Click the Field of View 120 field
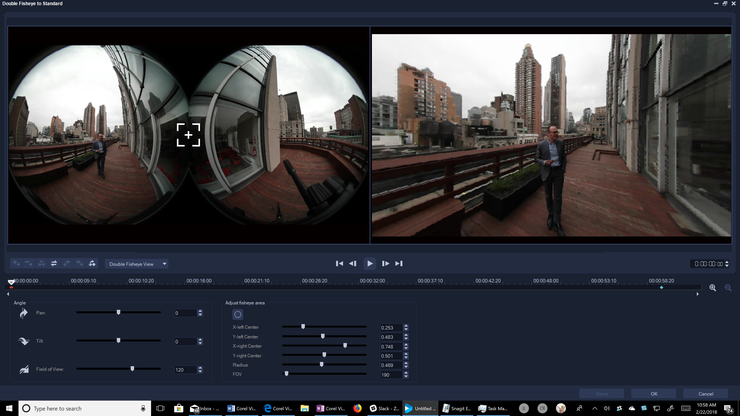The height and width of the screenshot is (416, 740). (x=185, y=370)
